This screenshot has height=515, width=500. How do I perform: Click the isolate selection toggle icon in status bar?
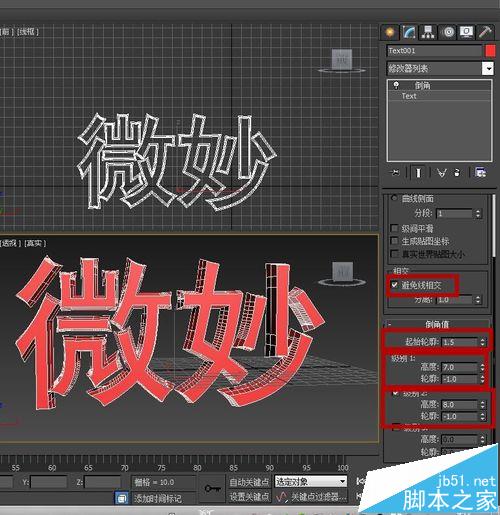point(122,498)
